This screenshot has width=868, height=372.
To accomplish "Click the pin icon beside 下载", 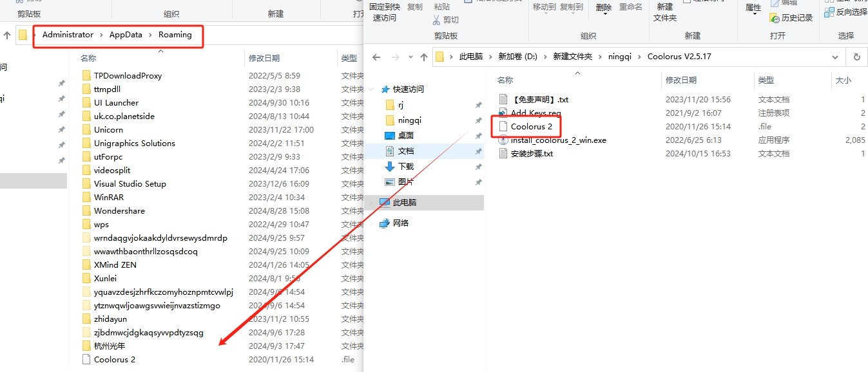I will pyautogui.click(x=478, y=167).
